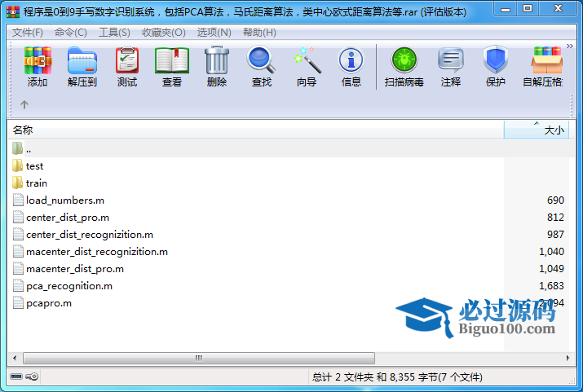Screen dimensions: 583x392
Task: Minimize the WinRAR window
Action: [x=506, y=9]
